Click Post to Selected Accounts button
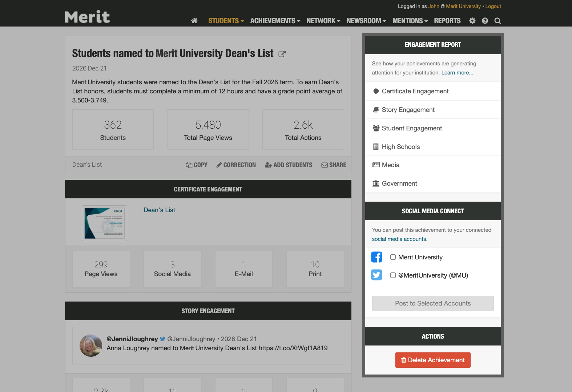The height and width of the screenshot is (392, 572). [x=433, y=303]
